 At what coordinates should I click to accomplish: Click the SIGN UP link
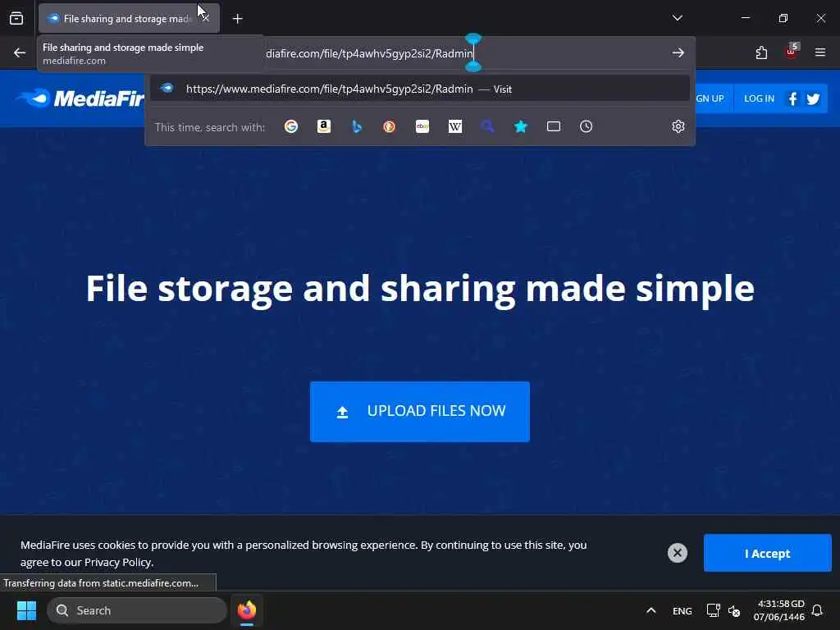tap(710, 98)
